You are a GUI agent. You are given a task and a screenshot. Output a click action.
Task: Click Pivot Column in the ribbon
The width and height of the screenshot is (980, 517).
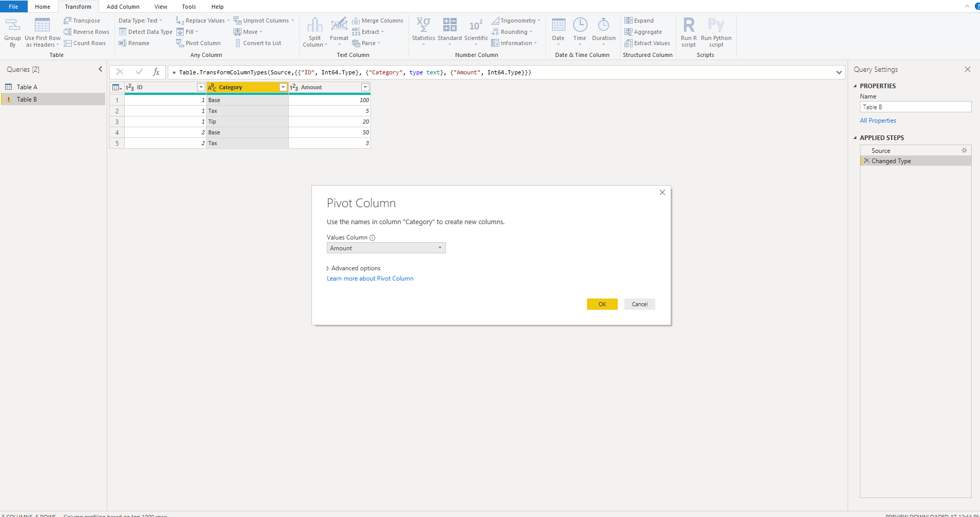point(198,43)
